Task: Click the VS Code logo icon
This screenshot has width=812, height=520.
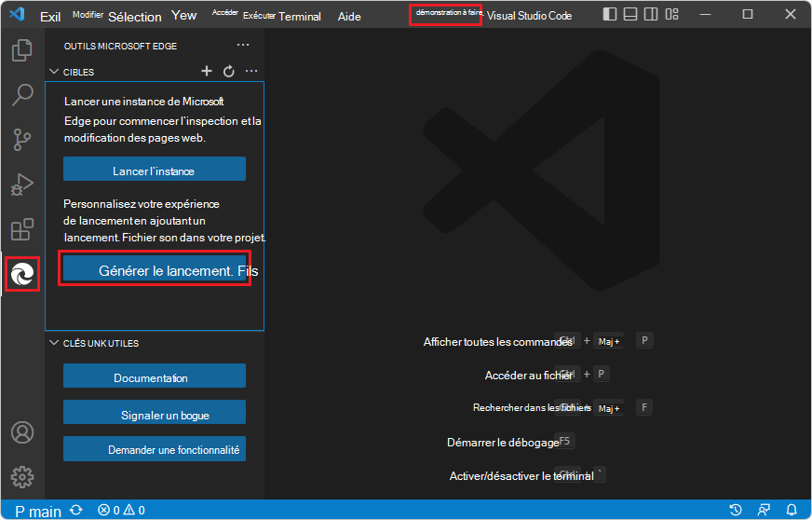Action: [17, 13]
